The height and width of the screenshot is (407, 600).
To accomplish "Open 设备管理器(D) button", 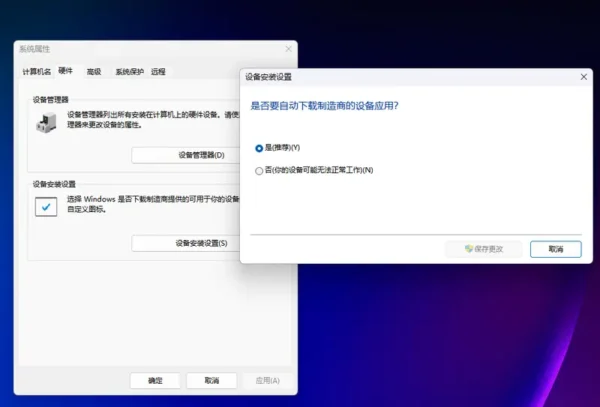I will [x=201, y=155].
